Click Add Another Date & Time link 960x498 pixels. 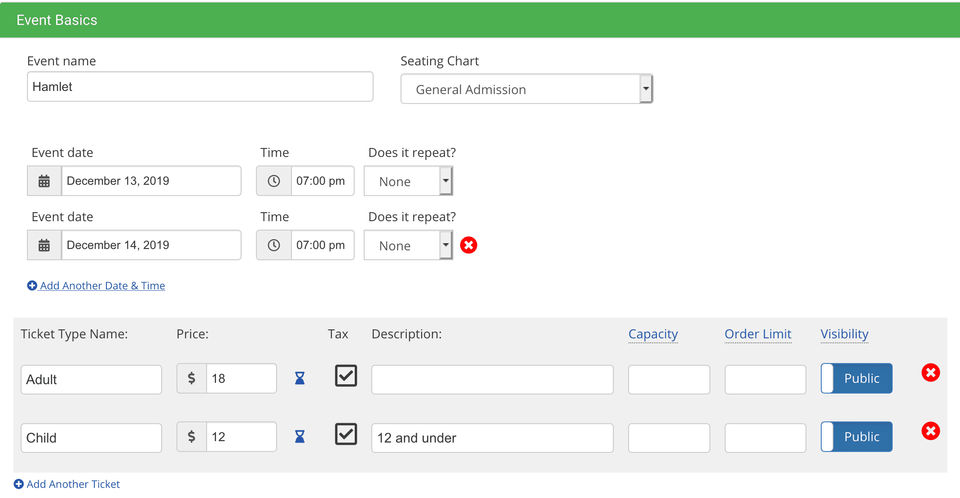[x=102, y=286]
